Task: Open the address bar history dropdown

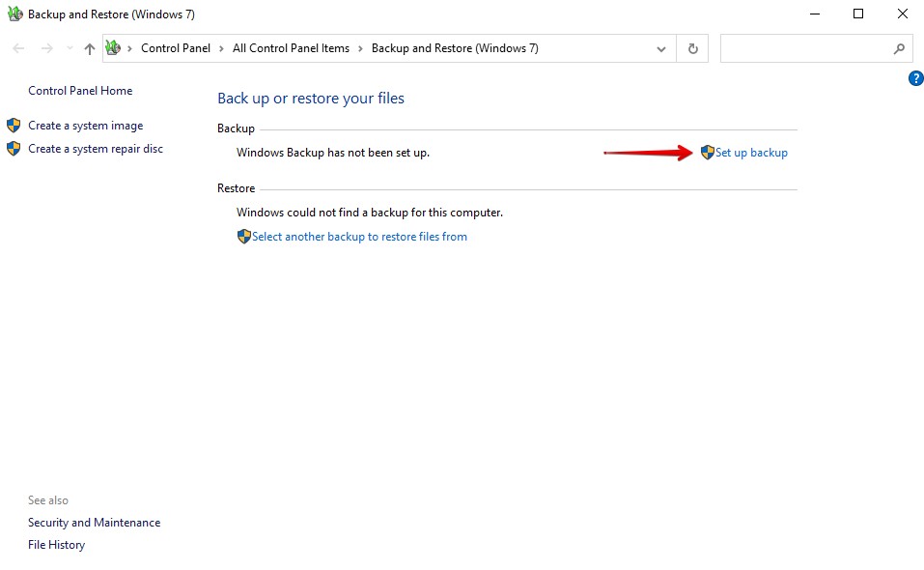Action: (661, 49)
